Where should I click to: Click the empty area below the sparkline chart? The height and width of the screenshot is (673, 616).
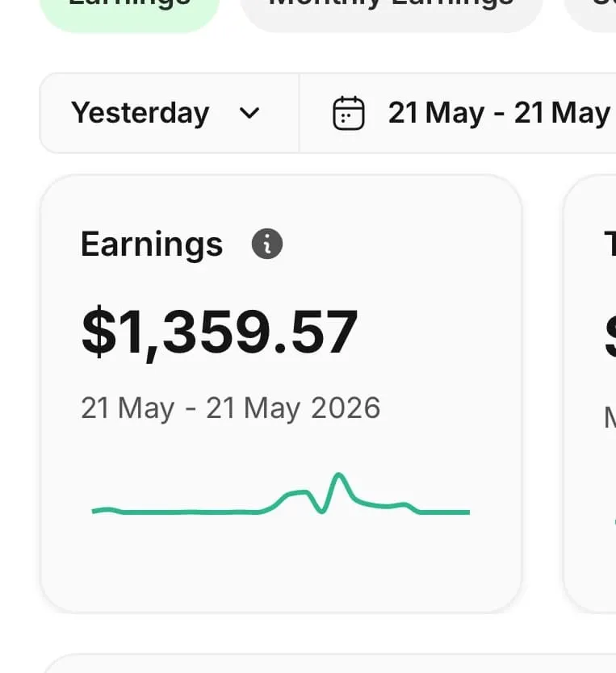point(281,563)
